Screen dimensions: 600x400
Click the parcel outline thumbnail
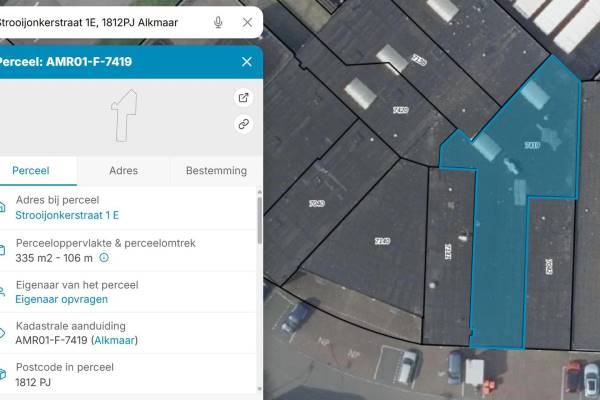pos(124,116)
